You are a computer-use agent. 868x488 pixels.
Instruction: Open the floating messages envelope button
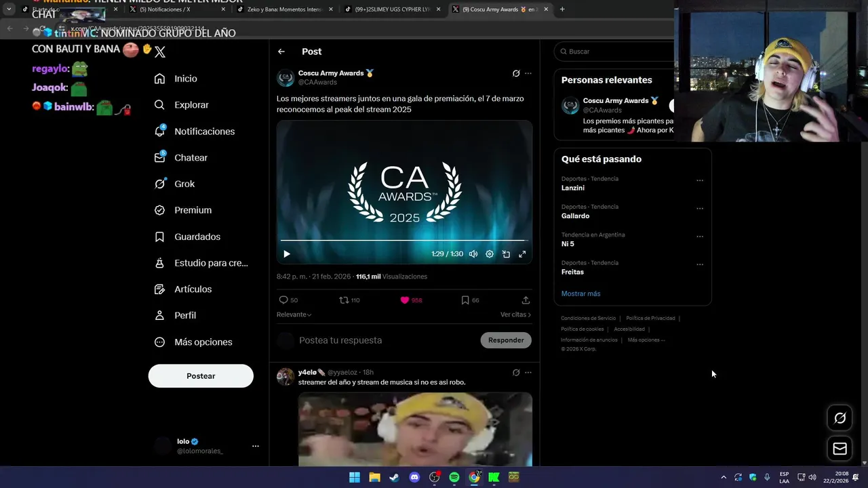tap(840, 449)
